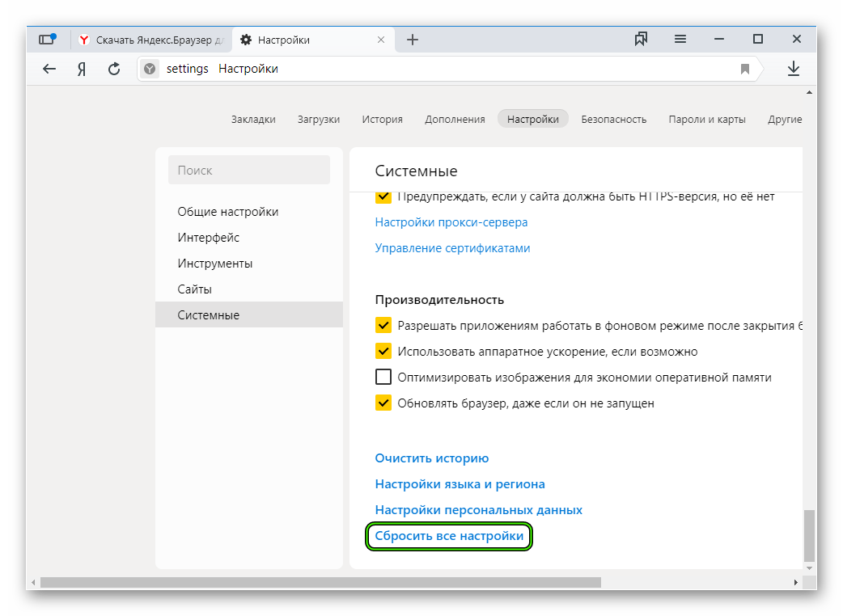Open the Безопасность section
The image size is (843, 616).
[x=613, y=119]
